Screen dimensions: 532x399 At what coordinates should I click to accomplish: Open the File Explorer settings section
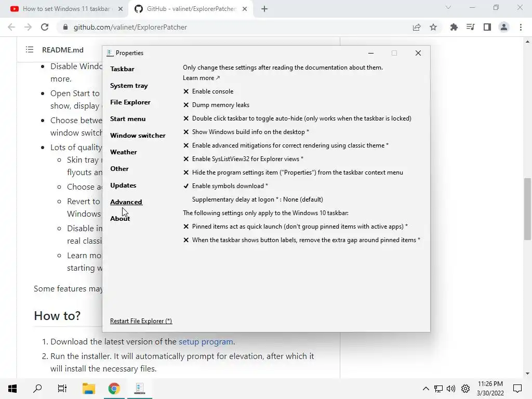[130, 102]
